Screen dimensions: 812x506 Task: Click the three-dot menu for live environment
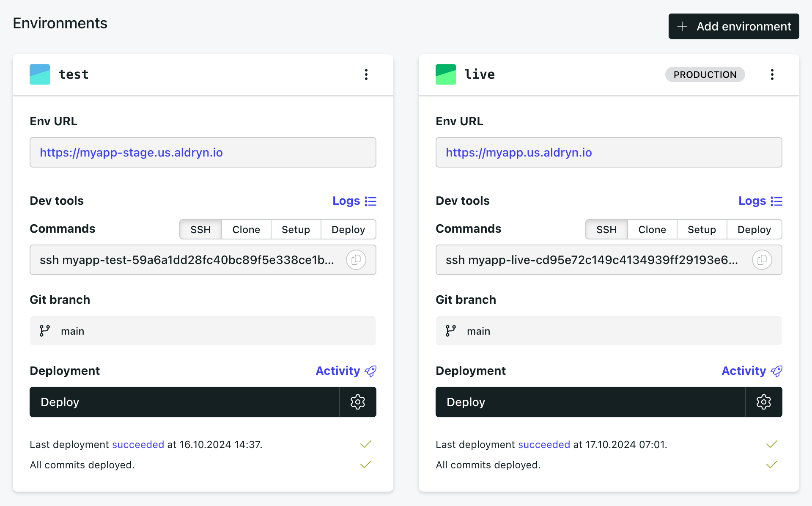[x=771, y=74]
